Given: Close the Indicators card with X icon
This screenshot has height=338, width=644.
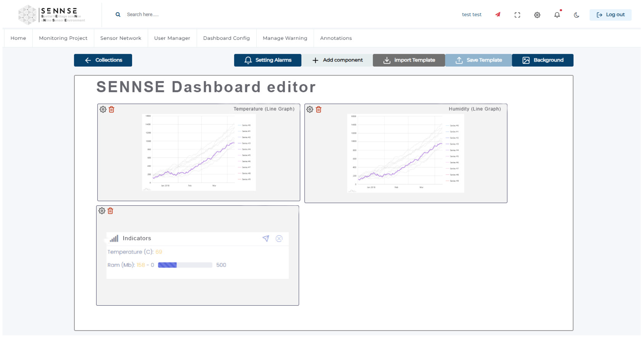Looking at the screenshot, I should [x=279, y=238].
